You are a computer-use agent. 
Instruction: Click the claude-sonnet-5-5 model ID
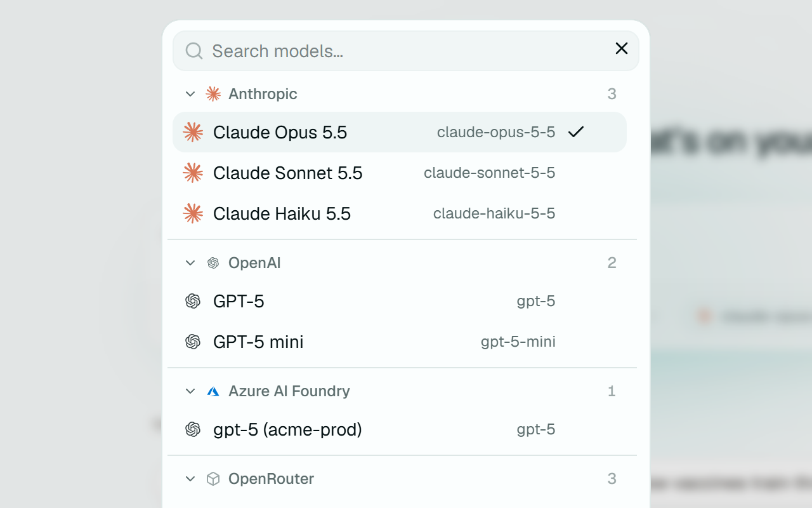(490, 173)
